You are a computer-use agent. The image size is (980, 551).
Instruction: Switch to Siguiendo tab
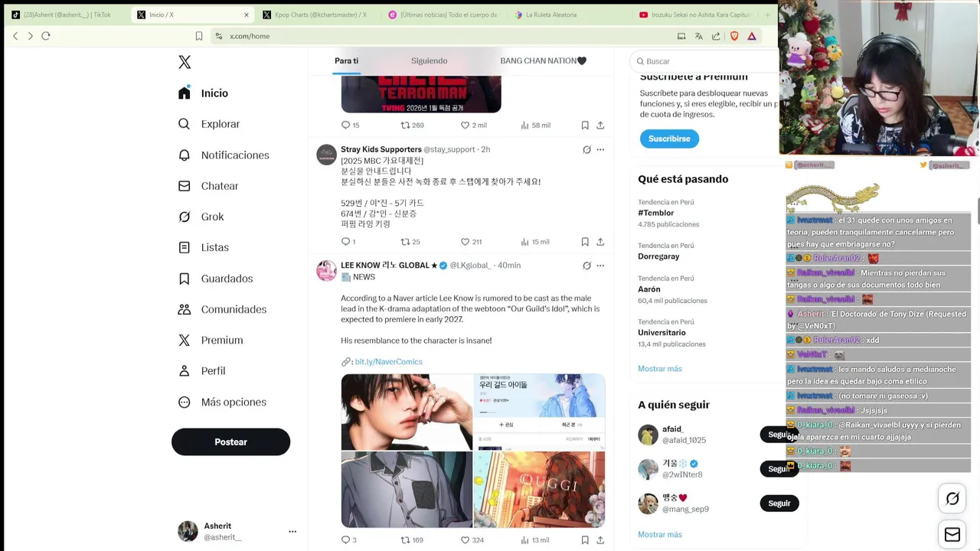coord(429,60)
